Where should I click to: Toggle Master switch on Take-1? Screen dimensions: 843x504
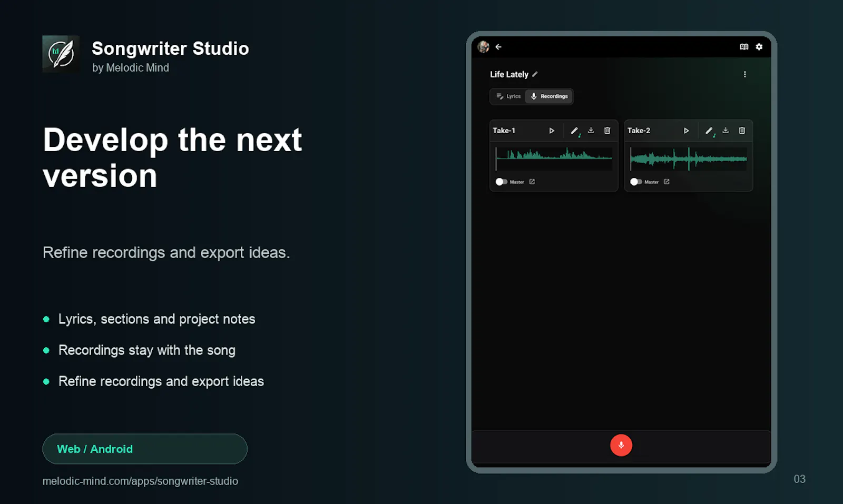click(x=501, y=182)
